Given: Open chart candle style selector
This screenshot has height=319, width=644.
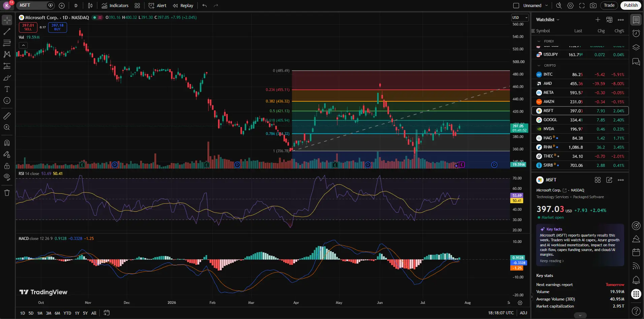Looking at the screenshot, I should click(x=90, y=5).
